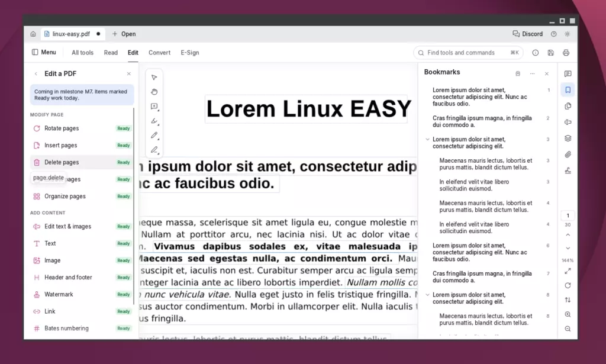Viewport: 606px width, 364px height.
Task: Click the current page number box
Action: coord(568,215)
